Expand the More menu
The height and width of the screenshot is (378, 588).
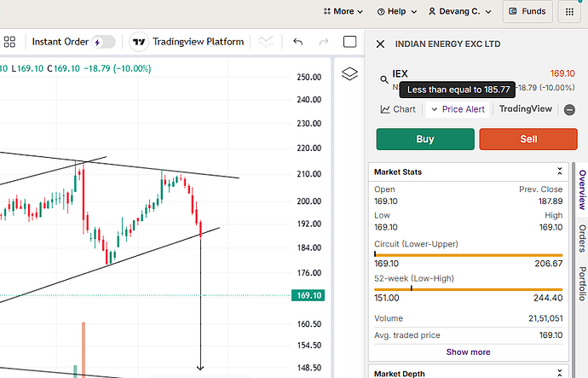pos(343,12)
